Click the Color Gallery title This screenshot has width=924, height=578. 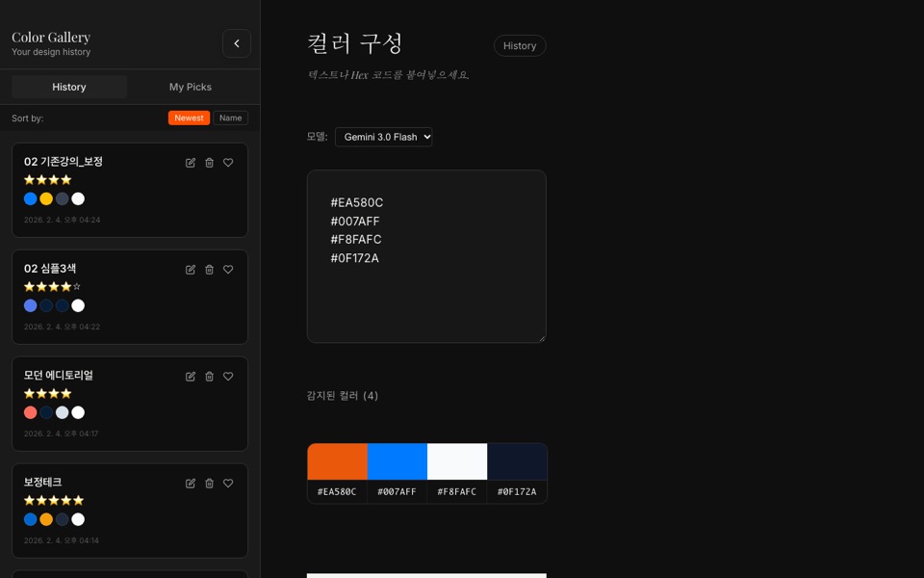pyautogui.click(x=51, y=38)
